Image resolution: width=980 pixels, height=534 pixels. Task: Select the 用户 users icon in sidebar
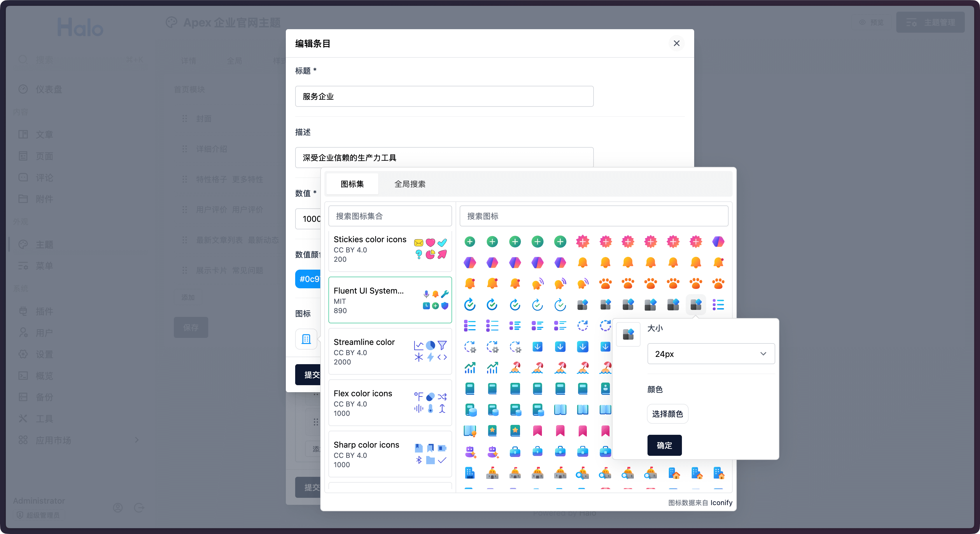pyautogui.click(x=23, y=332)
